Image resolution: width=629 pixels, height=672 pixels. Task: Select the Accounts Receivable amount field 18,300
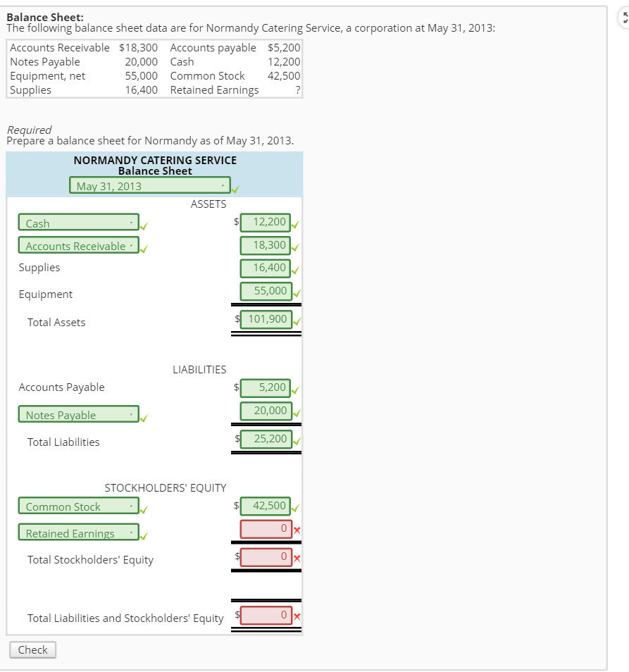pyautogui.click(x=266, y=245)
